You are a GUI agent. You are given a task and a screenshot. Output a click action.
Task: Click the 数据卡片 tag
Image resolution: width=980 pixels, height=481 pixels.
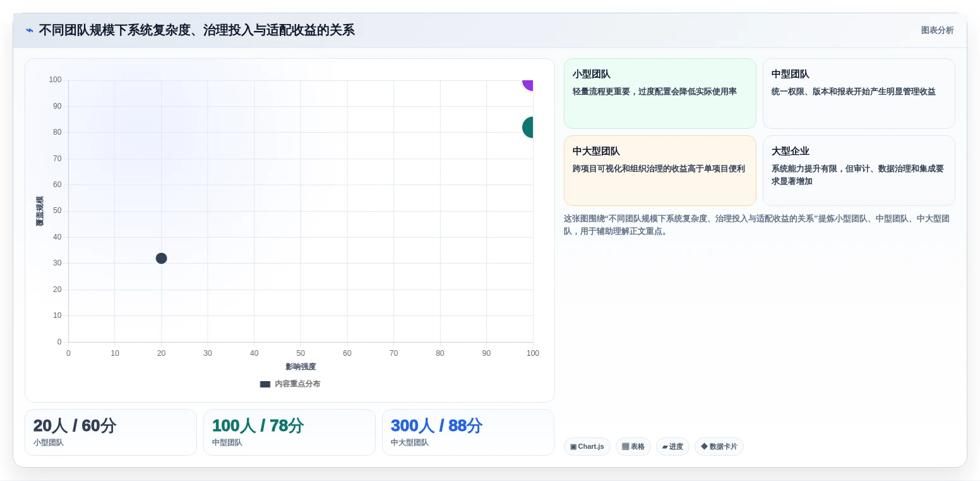719,447
